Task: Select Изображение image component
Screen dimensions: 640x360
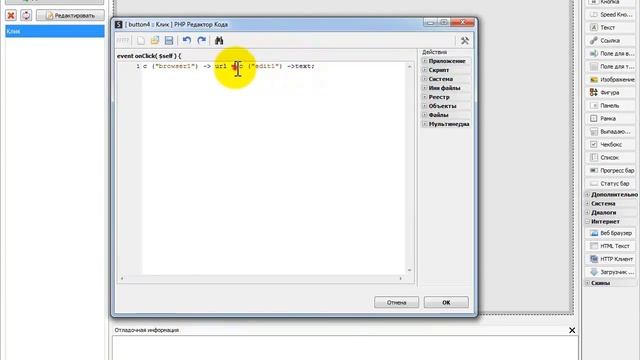Action: click(x=610, y=80)
